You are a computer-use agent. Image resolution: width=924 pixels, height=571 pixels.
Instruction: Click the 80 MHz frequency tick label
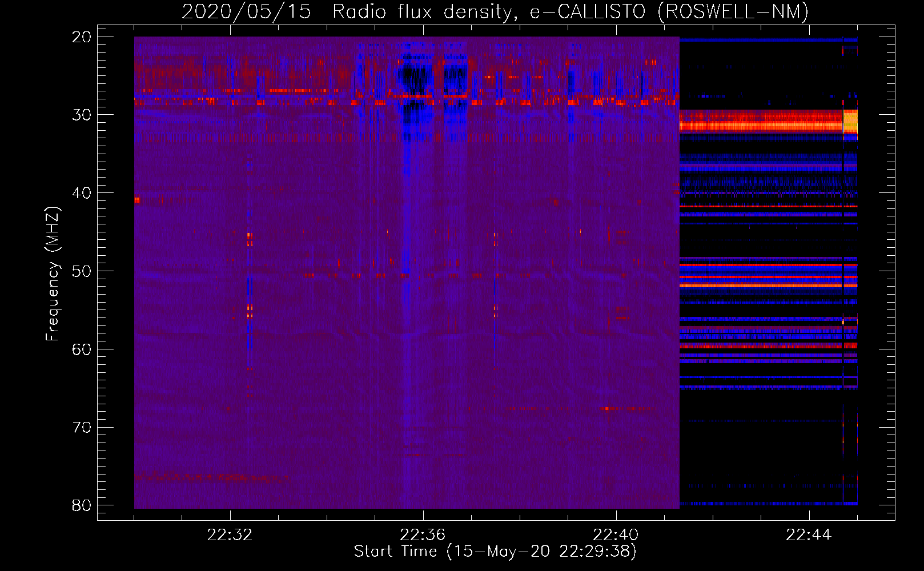[x=82, y=505]
